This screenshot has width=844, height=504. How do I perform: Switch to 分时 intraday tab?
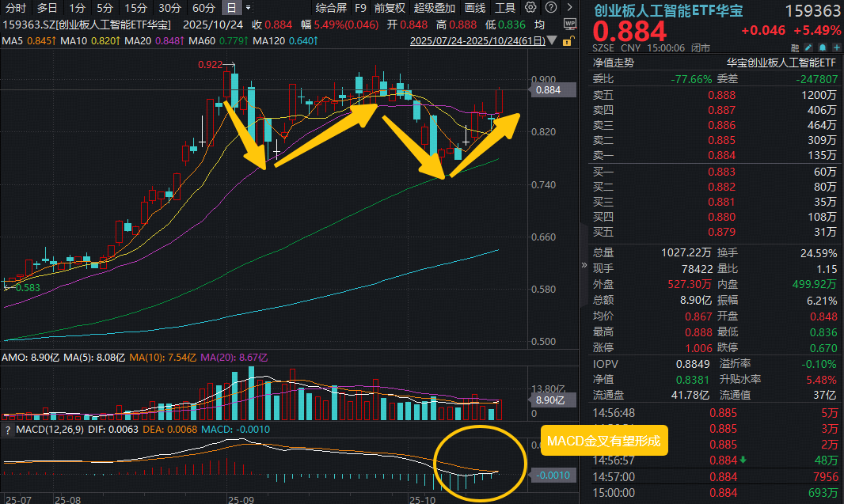[x=16, y=8]
